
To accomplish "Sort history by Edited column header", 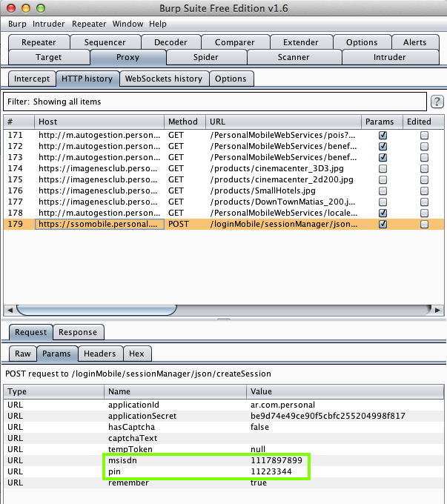I will click(x=423, y=122).
